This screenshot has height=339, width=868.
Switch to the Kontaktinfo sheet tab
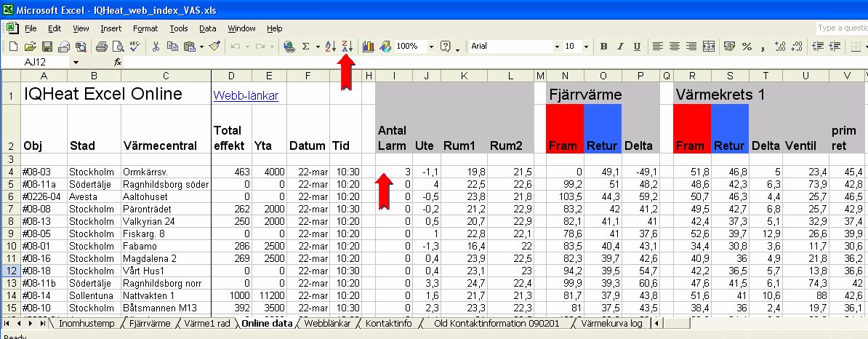390,323
